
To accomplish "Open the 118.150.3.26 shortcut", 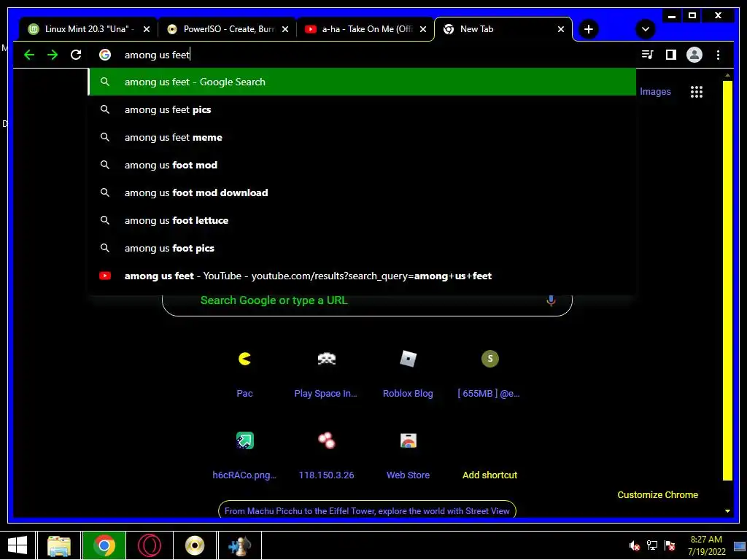I will tap(326, 455).
